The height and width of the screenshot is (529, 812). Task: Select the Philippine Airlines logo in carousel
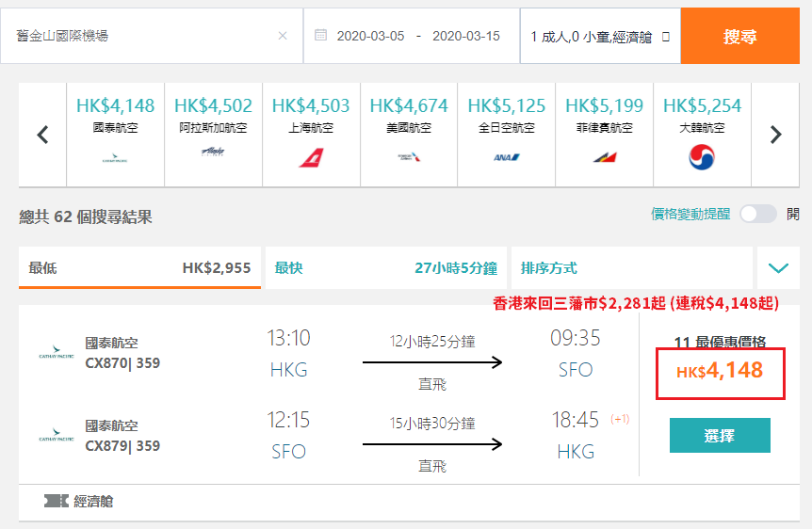605,157
